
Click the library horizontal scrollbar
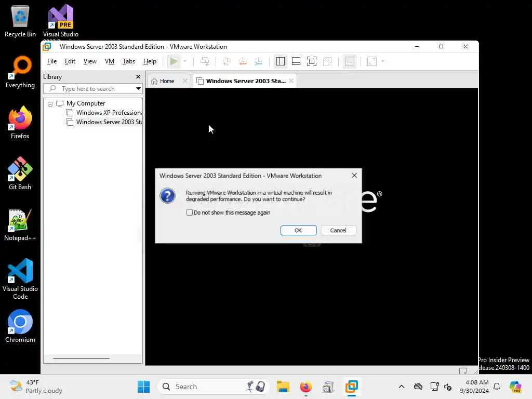click(81, 358)
